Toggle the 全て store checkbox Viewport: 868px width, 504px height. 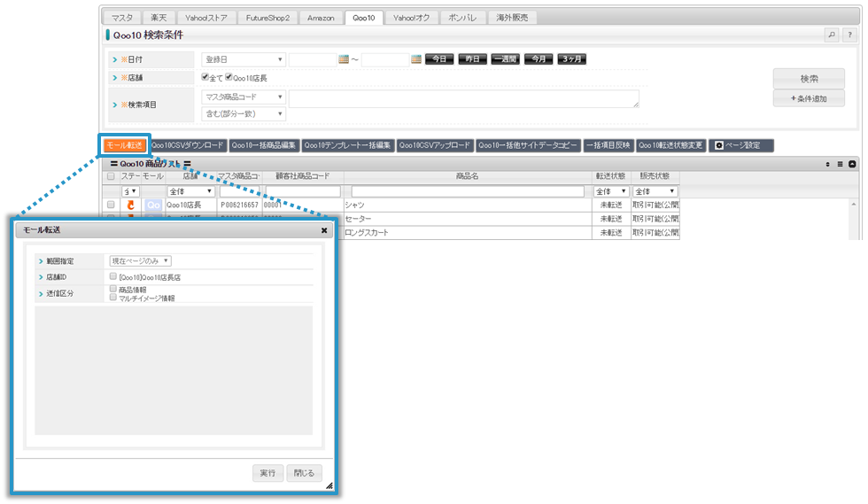click(x=205, y=77)
